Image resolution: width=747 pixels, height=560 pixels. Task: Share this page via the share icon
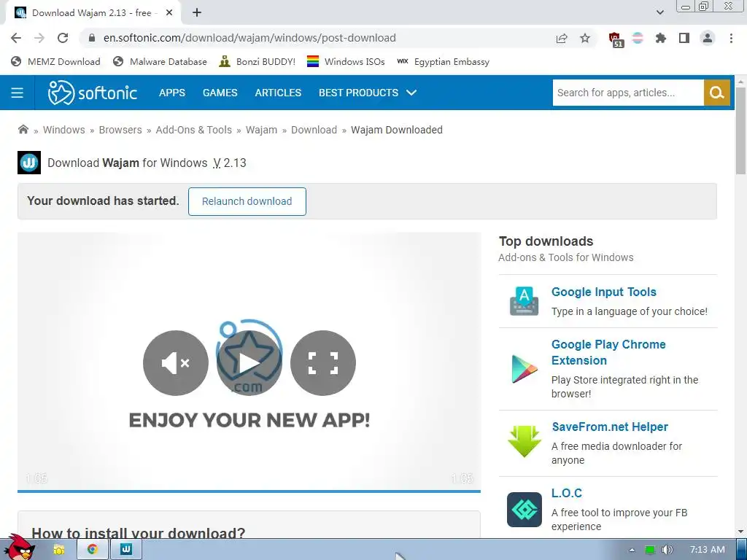pyautogui.click(x=562, y=38)
